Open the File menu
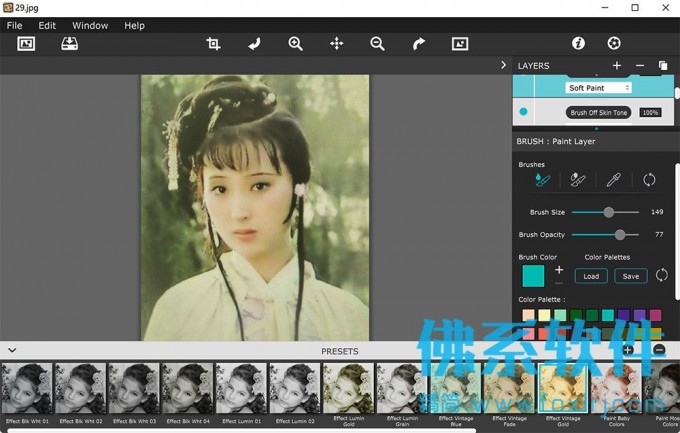The image size is (680, 433). (15, 25)
